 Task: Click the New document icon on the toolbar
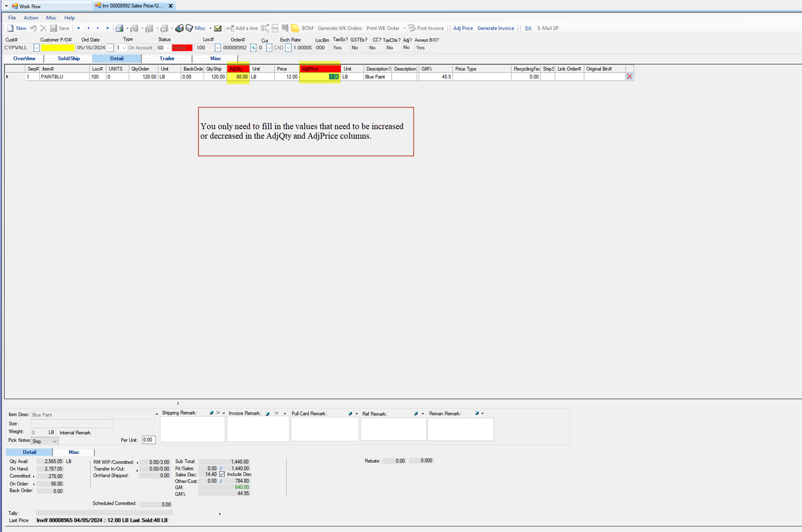11,28
